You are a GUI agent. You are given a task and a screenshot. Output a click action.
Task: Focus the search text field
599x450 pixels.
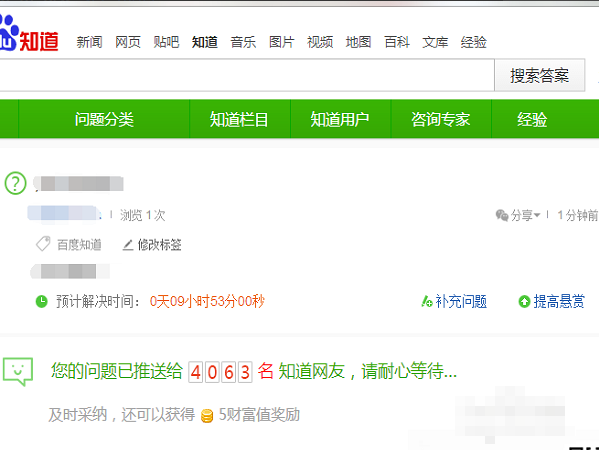[247, 75]
